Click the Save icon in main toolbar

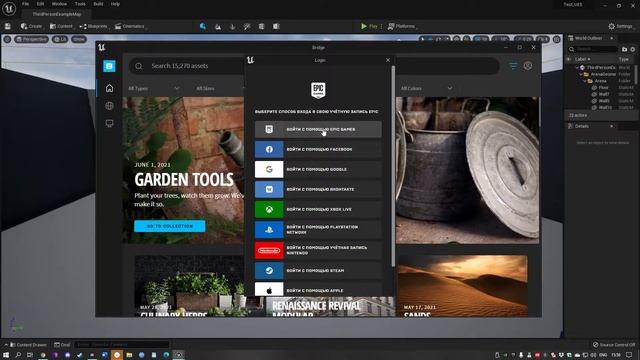point(7,26)
